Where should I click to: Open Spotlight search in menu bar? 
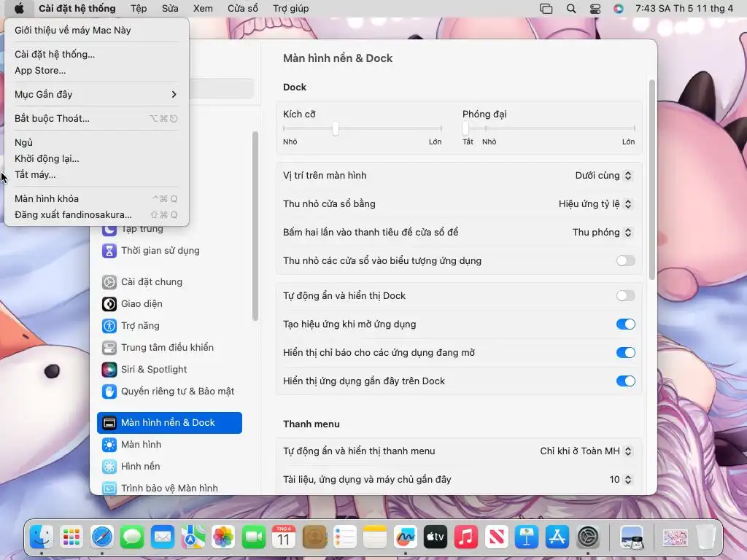571,9
